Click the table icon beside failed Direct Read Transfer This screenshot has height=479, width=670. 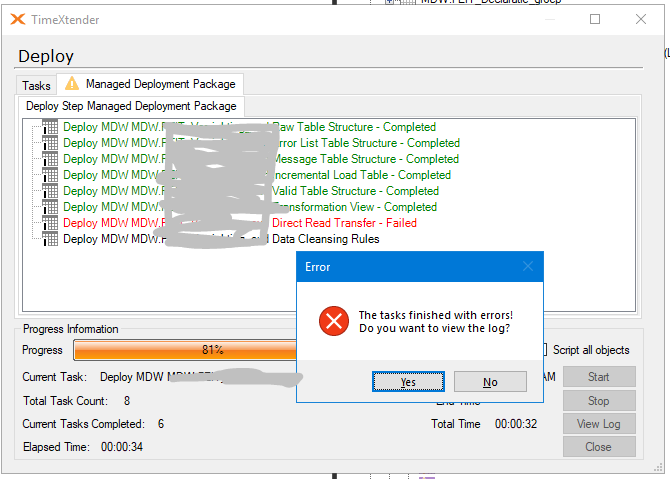tap(50, 223)
